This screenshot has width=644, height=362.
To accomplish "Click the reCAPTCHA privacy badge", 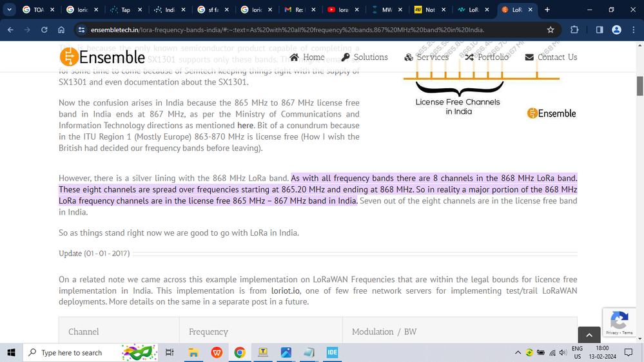I will [620, 322].
